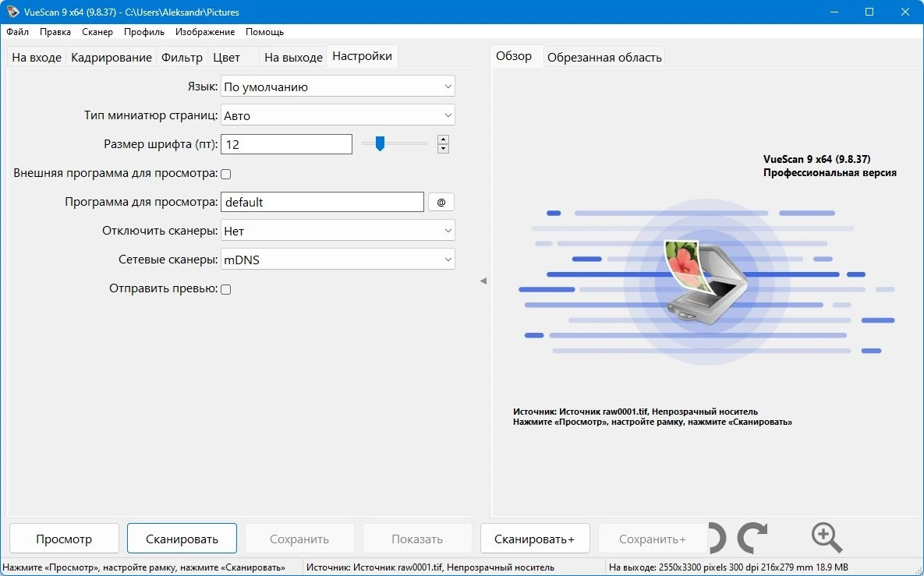The height and width of the screenshot is (576, 924).
Task: Toggle the Отправить превью checkbox
Action: point(225,289)
